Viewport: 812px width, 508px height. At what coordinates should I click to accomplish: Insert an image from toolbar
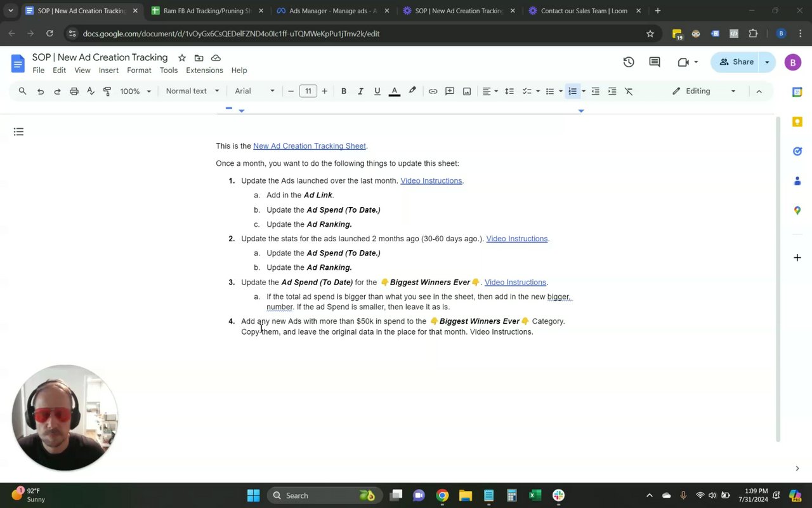[x=467, y=91]
